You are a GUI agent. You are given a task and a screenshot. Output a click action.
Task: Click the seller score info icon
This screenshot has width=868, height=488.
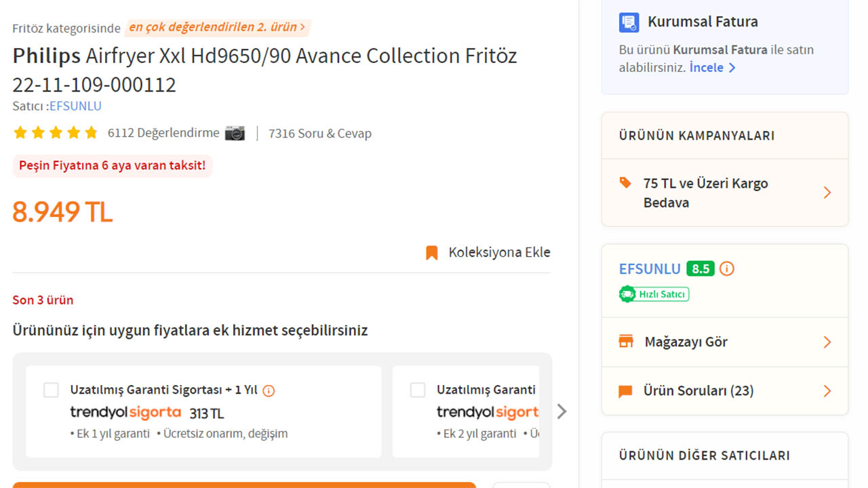pos(726,269)
